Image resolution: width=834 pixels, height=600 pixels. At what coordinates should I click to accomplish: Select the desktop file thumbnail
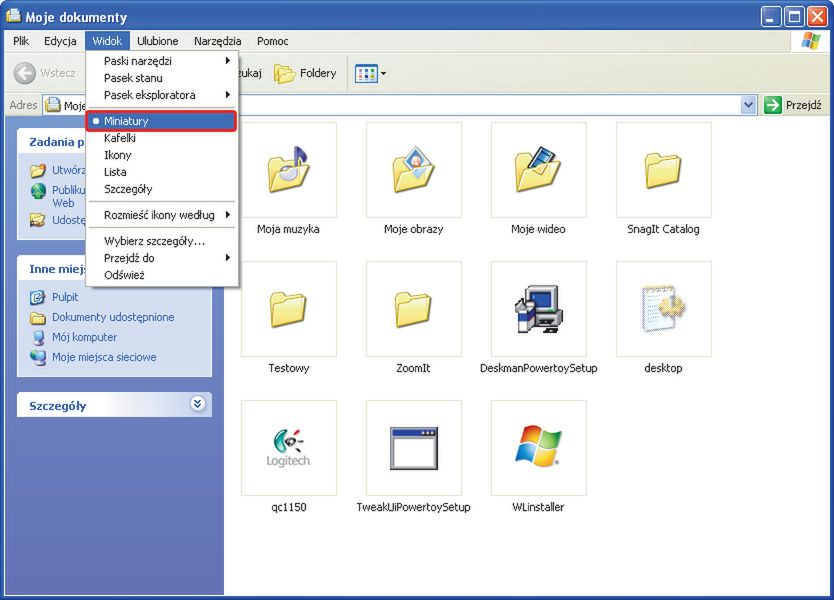663,309
